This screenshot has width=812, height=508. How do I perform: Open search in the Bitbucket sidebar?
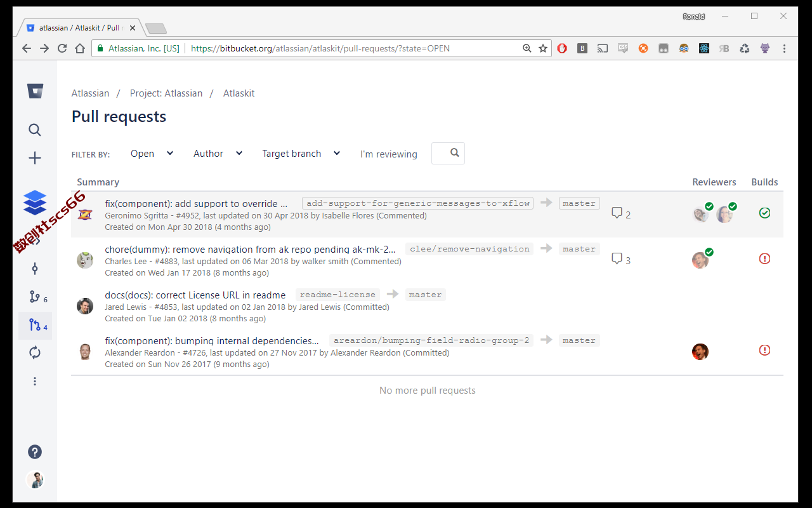tap(35, 130)
